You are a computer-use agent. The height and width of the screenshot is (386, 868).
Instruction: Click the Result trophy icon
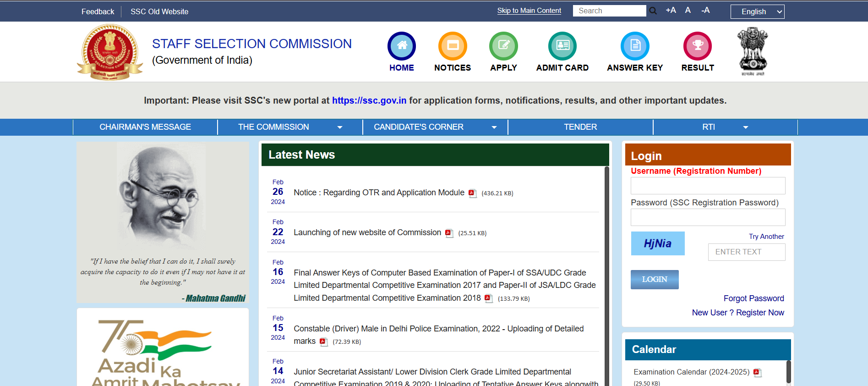[x=697, y=46]
